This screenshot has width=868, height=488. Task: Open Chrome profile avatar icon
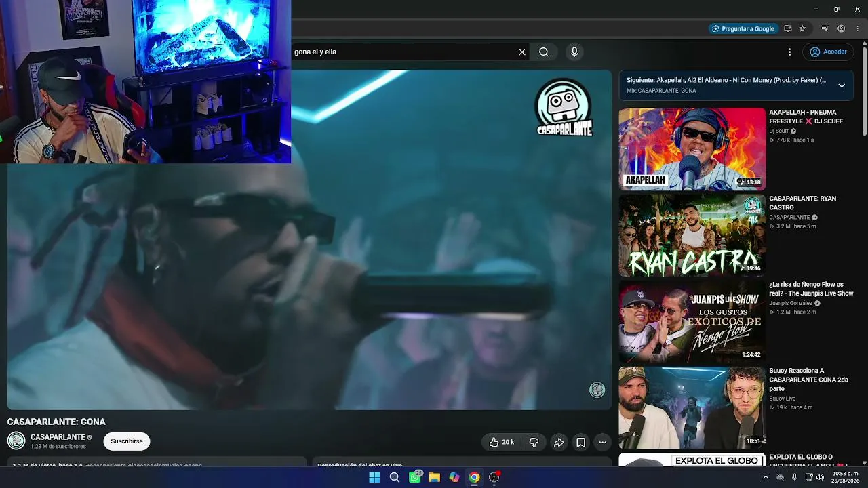coord(841,28)
